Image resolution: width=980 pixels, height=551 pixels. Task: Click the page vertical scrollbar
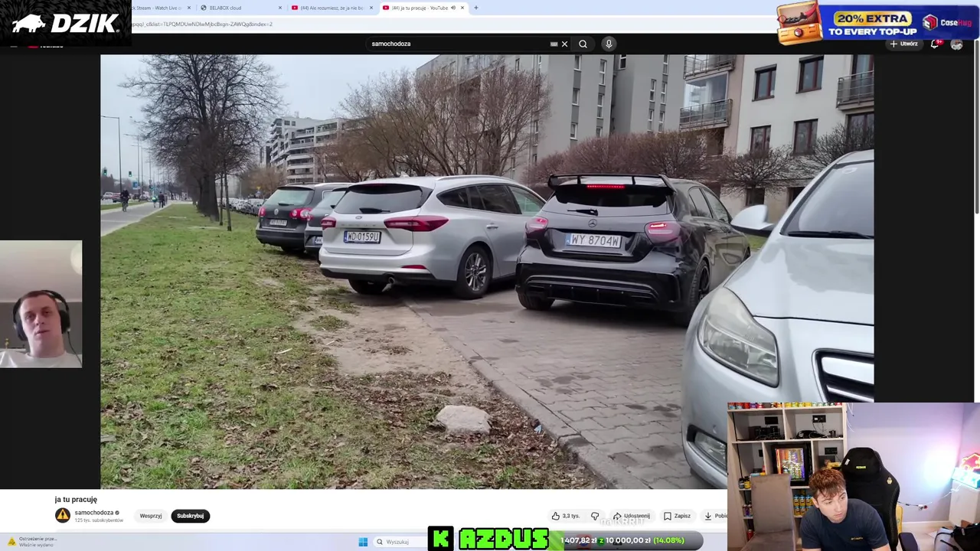[977, 126]
